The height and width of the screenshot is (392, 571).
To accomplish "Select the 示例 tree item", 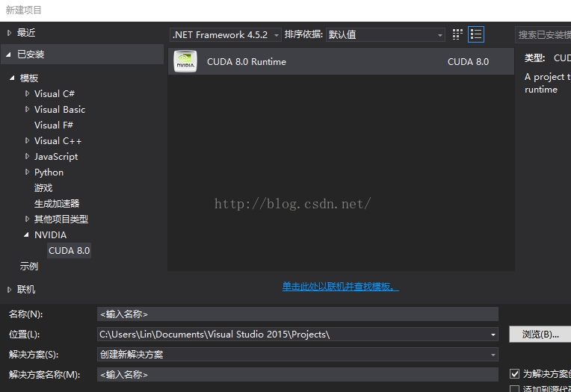I will [29, 267].
